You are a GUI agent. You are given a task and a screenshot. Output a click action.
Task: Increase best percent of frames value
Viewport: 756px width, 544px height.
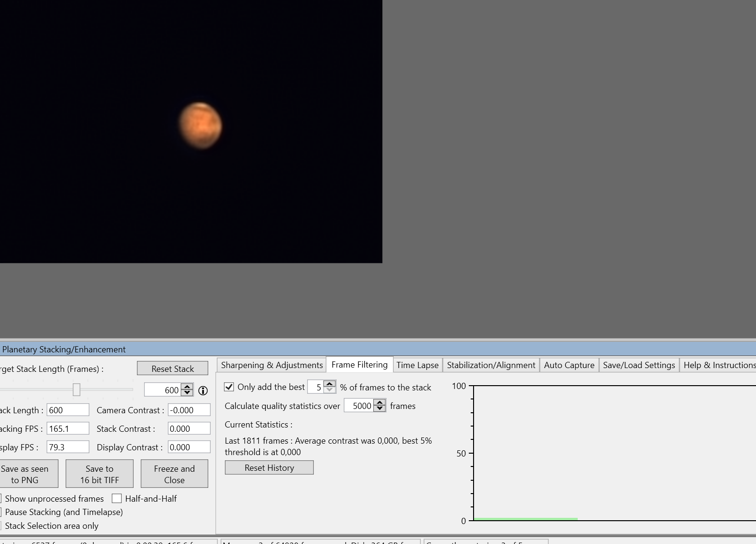tap(330, 383)
